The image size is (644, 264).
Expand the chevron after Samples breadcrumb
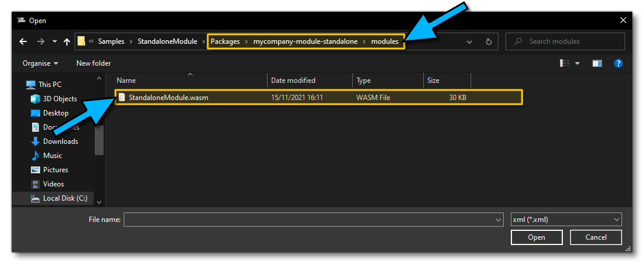131,41
